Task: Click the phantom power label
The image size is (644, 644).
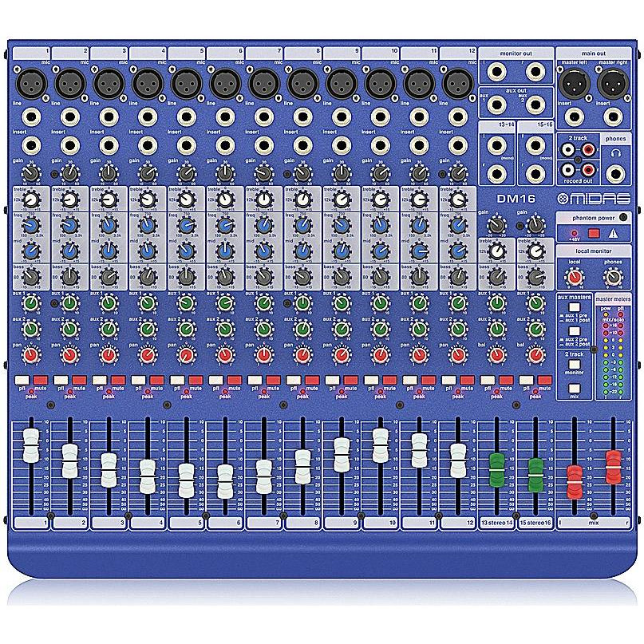Action: coord(594,218)
